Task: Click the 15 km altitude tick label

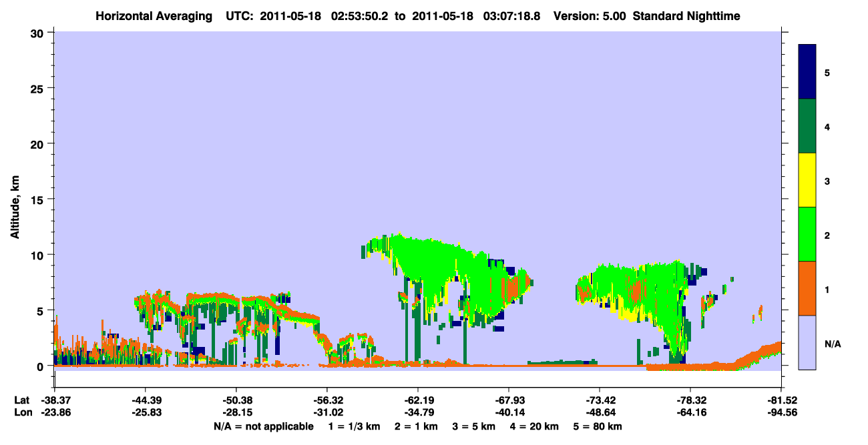Action: pyautogui.click(x=38, y=199)
